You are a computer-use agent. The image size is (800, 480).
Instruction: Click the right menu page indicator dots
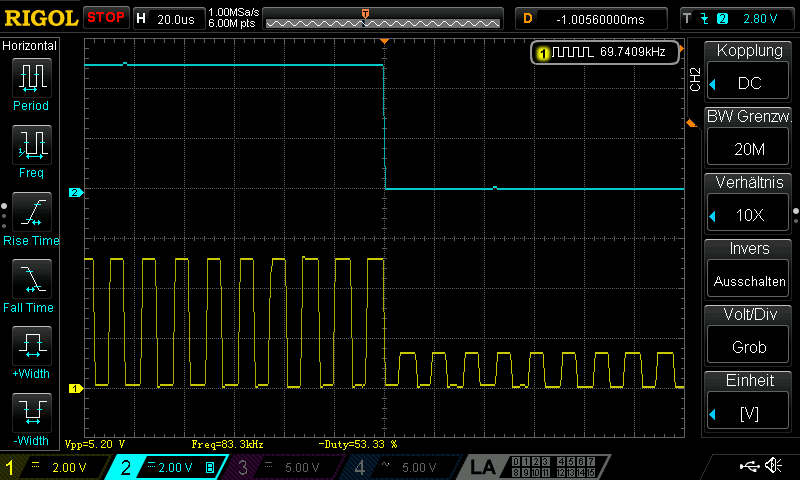click(796, 215)
